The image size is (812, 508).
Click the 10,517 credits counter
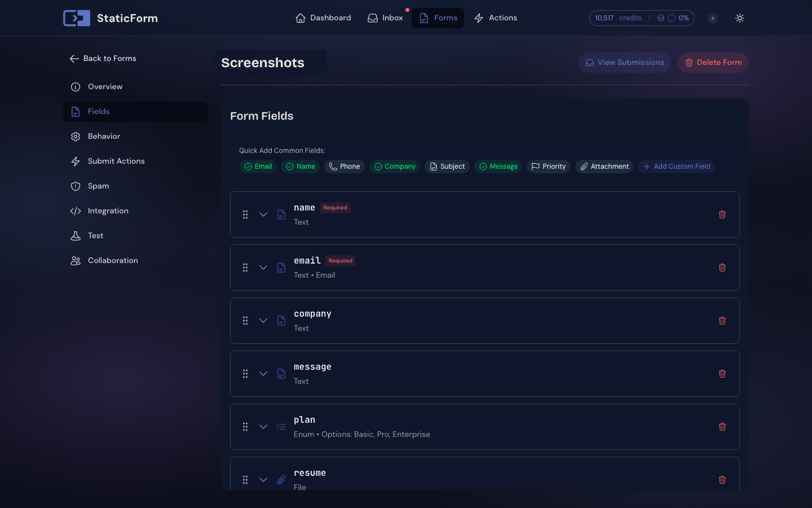click(619, 18)
